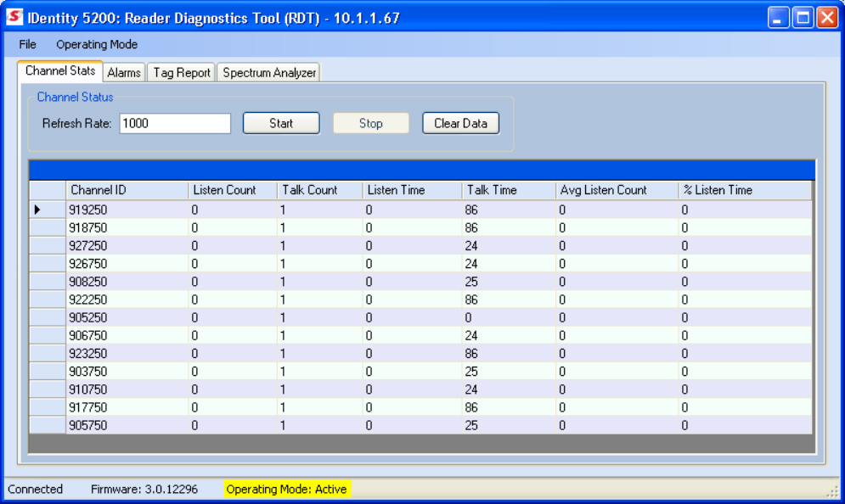This screenshot has width=845, height=504.
Task: Select channel 908250 cell
Action: (127, 282)
